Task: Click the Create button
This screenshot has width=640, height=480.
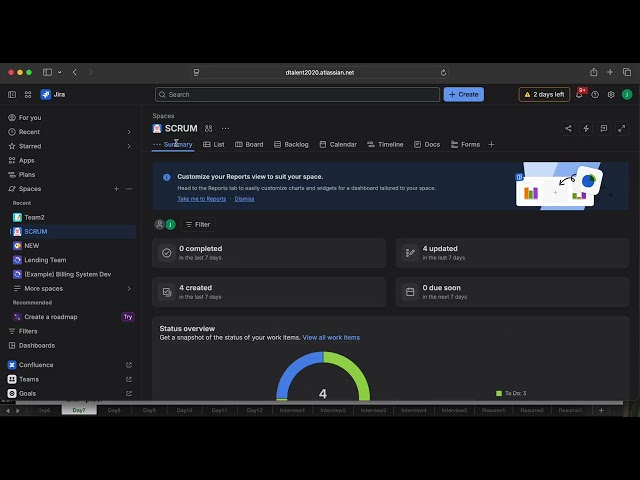Action: tap(464, 94)
